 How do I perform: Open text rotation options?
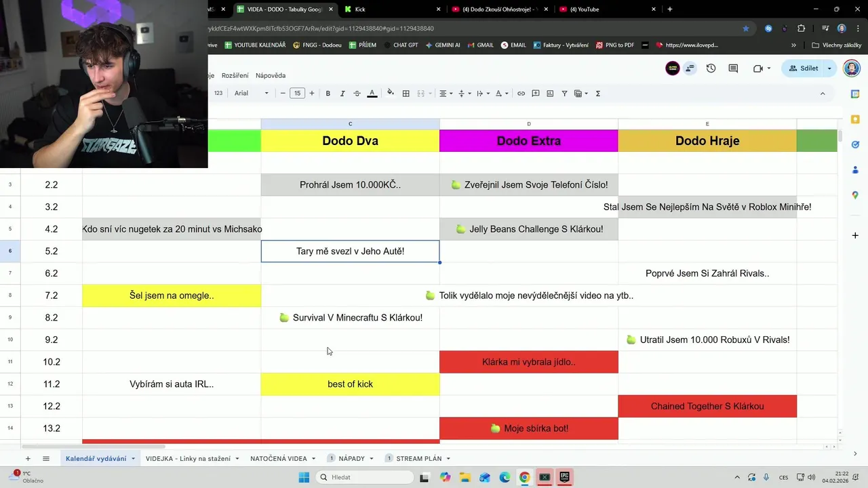[501, 94]
